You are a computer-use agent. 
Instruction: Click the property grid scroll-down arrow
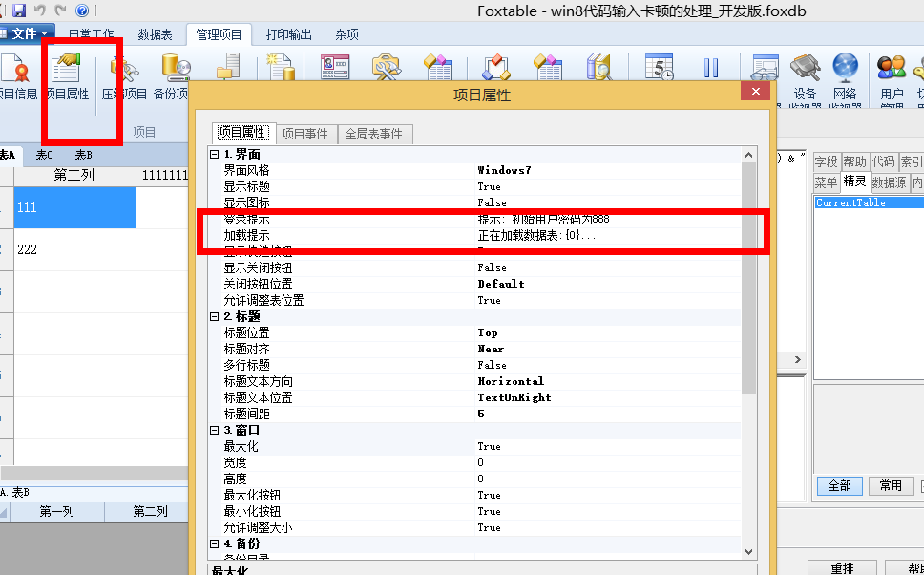(x=748, y=552)
